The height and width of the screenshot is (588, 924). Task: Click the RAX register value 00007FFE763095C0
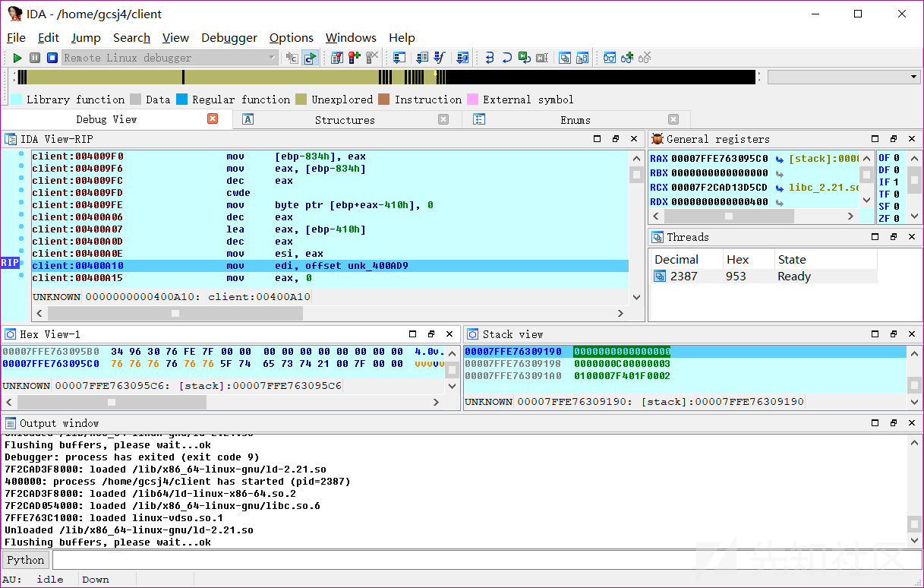click(720, 159)
